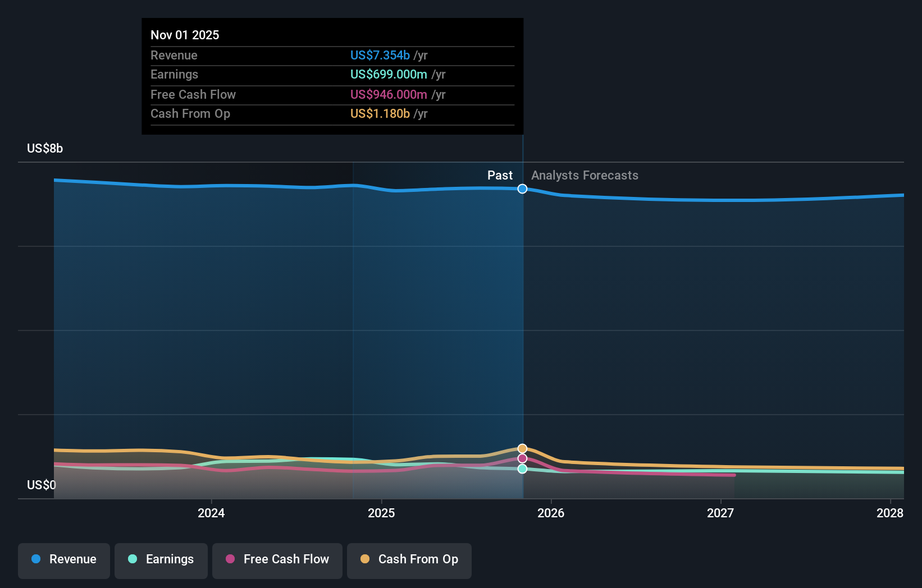This screenshot has width=922, height=588.
Task: Select the blue Revenue marker on the chart
Action: [522, 189]
